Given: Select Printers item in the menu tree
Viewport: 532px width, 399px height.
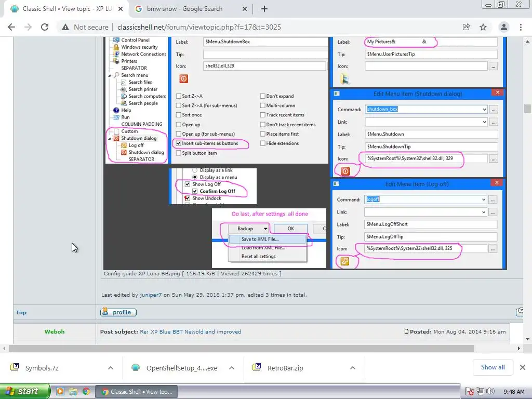Looking at the screenshot, I should pyautogui.click(x=129, y=61).
